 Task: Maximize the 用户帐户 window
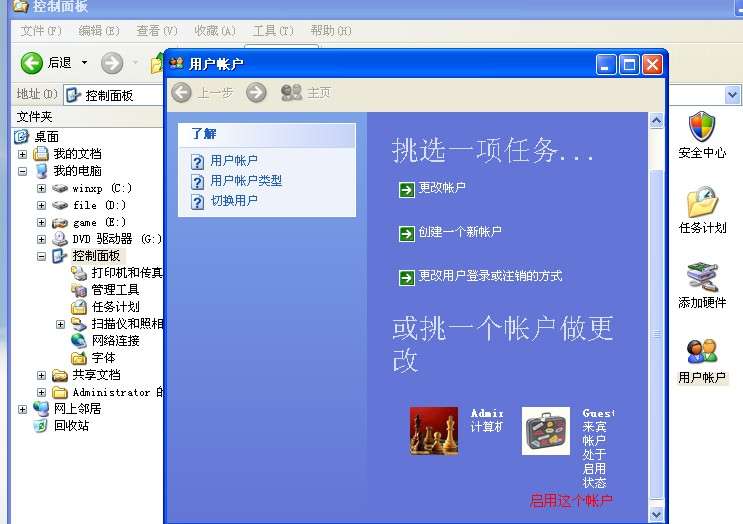[x=629, y=64]
